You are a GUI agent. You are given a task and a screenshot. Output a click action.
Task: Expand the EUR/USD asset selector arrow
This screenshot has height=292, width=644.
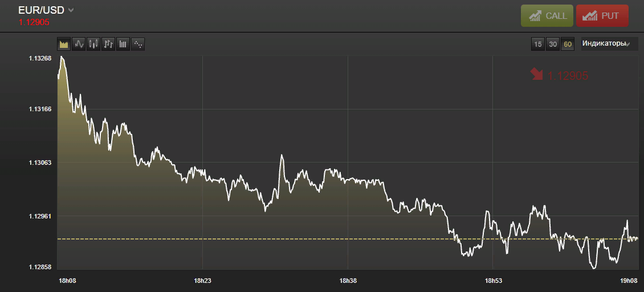click(71, 10)
